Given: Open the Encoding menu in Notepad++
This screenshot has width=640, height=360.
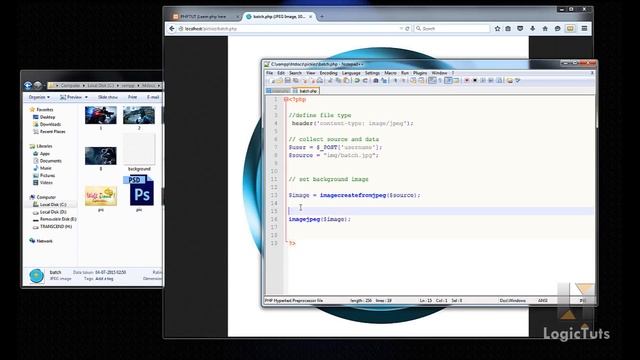Looking at the screenshot, I should (328, 73).
